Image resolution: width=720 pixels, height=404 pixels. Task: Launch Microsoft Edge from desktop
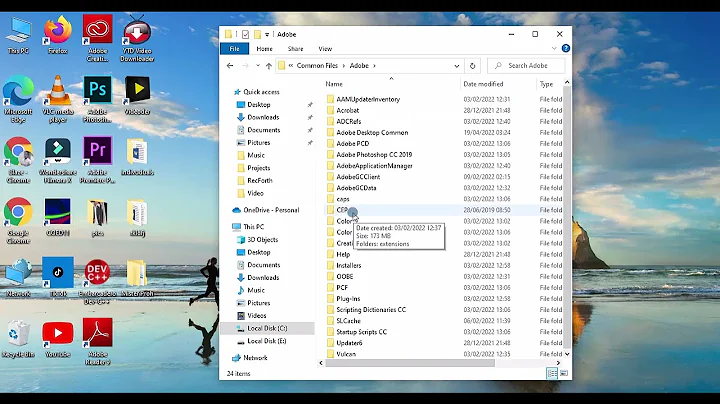tap(18, 99)
